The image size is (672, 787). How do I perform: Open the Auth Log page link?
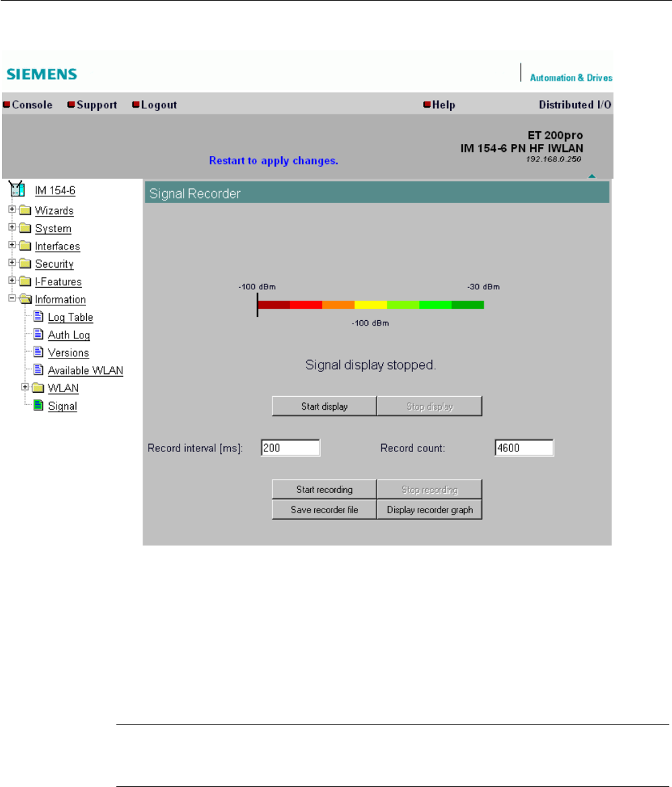pos(69,335)
